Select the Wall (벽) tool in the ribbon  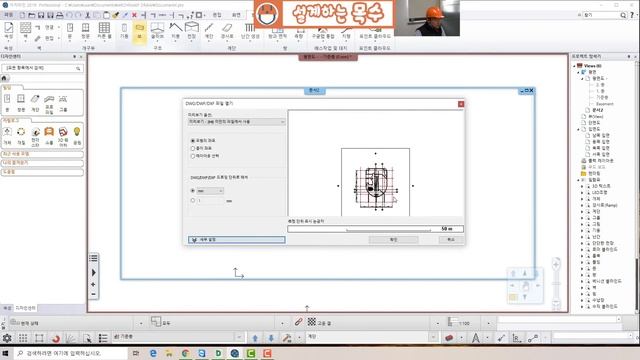coord(25,31)
